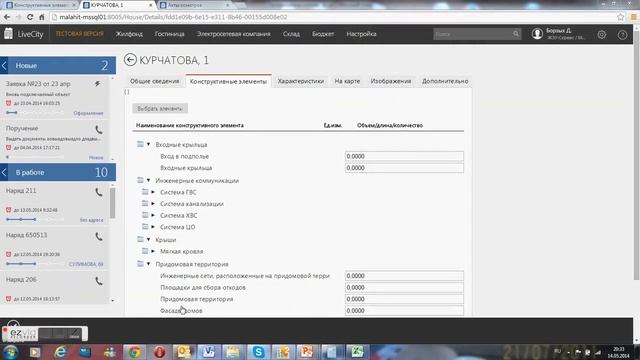Screen dimensions: 640x360
Task: Open Skype from the taskbar
Action: pyautogui.click(x=258, y=352)
